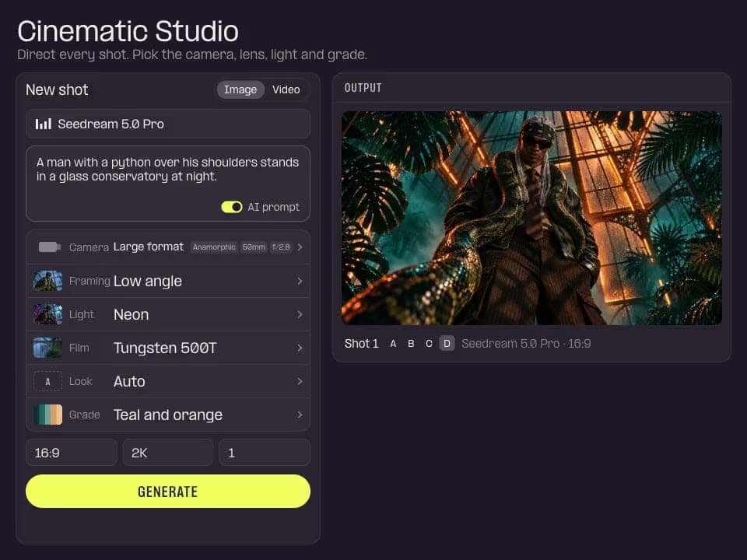747x560 pixels.
Task: Open the image count field showing 1
Action: tap(265, 453)
